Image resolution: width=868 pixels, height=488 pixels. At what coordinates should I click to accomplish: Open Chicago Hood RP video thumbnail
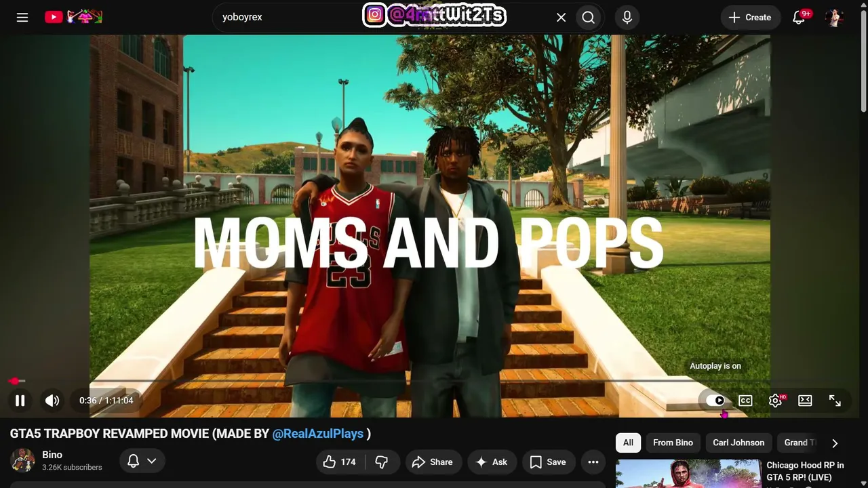tap(688, 474)
